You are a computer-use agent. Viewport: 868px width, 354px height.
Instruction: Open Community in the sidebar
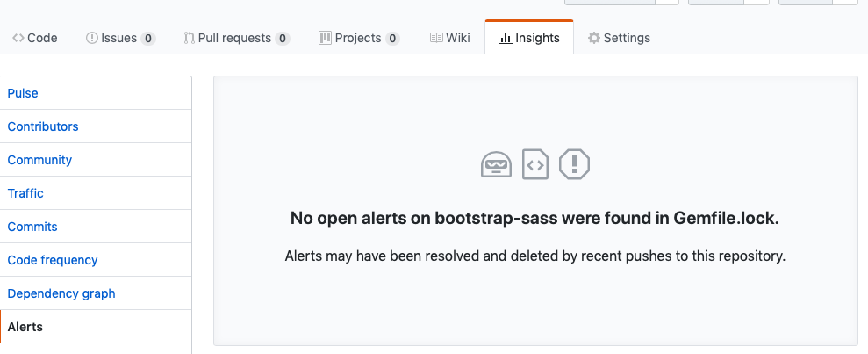96,160
